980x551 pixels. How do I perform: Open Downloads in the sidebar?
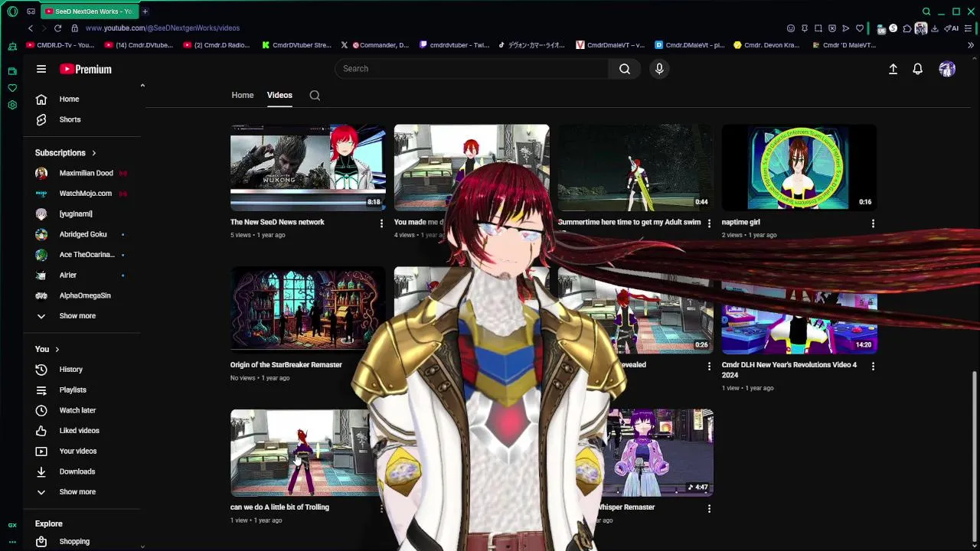(x=77, y=471)
